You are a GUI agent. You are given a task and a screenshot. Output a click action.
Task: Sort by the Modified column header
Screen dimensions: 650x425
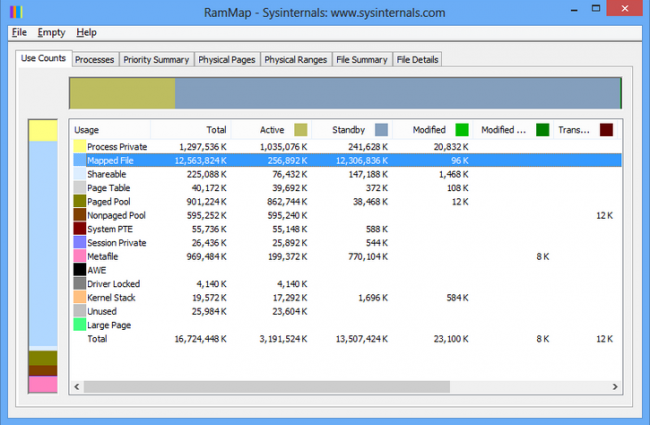click(x=432, y=130)
